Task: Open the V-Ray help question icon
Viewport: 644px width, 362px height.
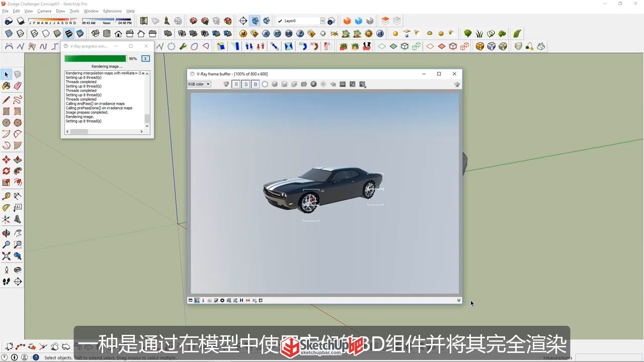Action: 300,34
